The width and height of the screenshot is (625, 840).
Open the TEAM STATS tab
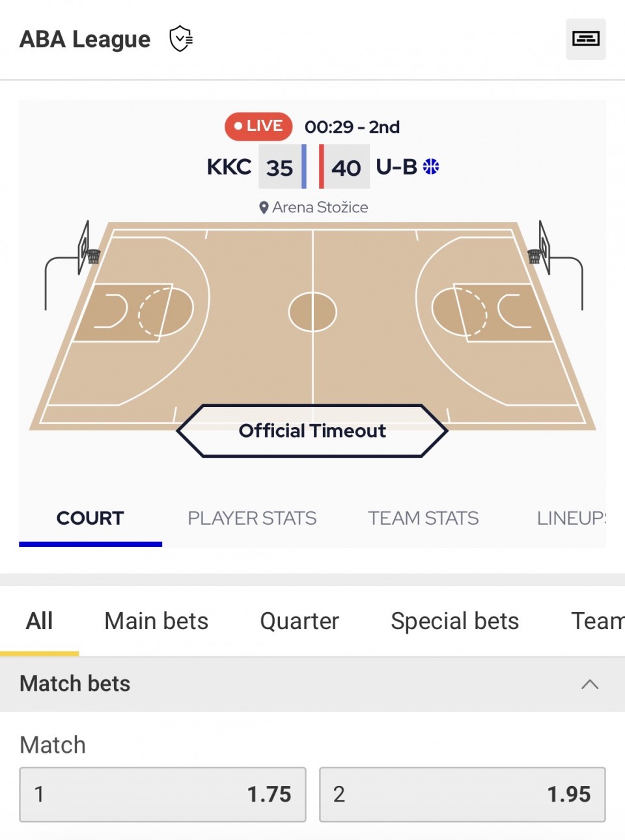point(423,518)
